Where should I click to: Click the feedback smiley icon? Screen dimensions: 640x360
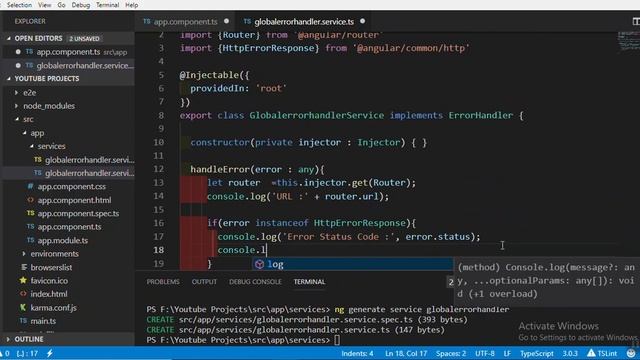631,353
